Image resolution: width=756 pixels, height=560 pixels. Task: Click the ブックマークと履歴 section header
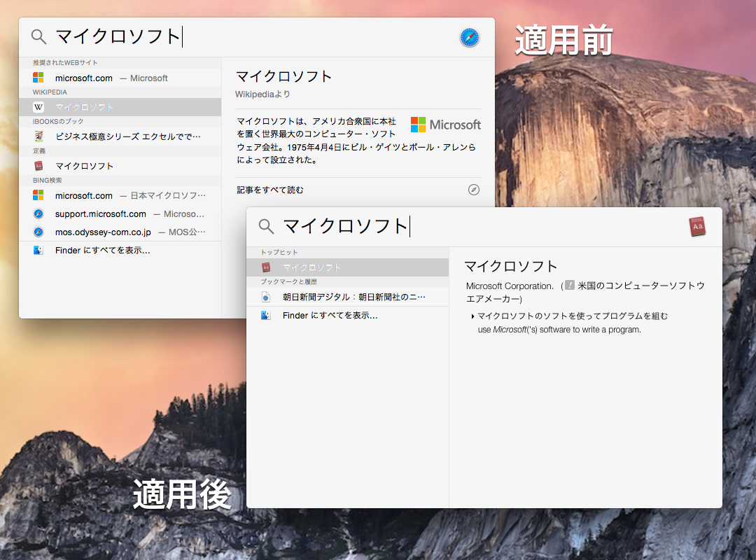pyautogui.click(x=289, y=281)
